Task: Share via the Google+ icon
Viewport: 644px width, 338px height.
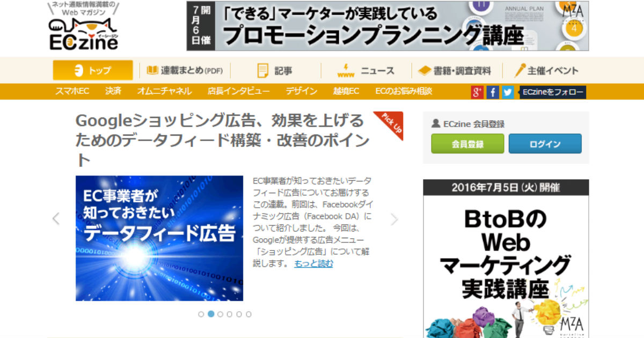Action: (x=477, y=92)
